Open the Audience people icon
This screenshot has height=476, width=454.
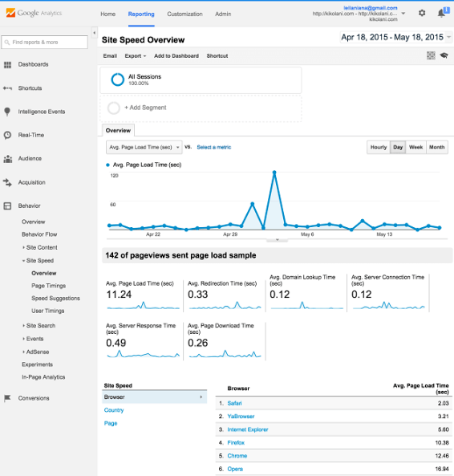pyautogui.click(x=7, y=159)
